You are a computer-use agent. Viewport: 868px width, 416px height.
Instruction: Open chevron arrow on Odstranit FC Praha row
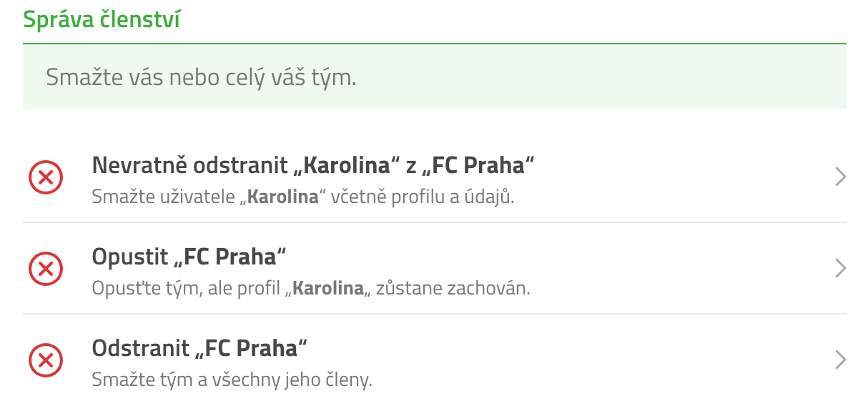(x=840, y=360)
